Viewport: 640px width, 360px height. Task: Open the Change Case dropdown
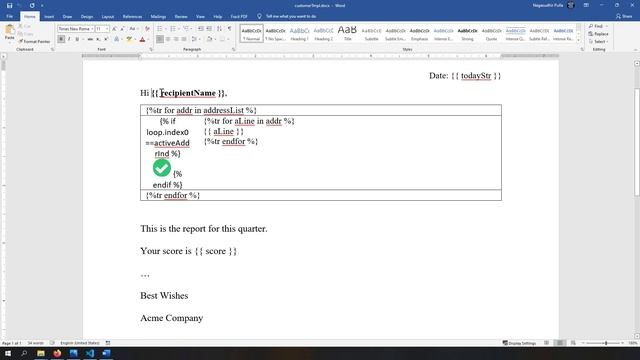click(133, 29)
